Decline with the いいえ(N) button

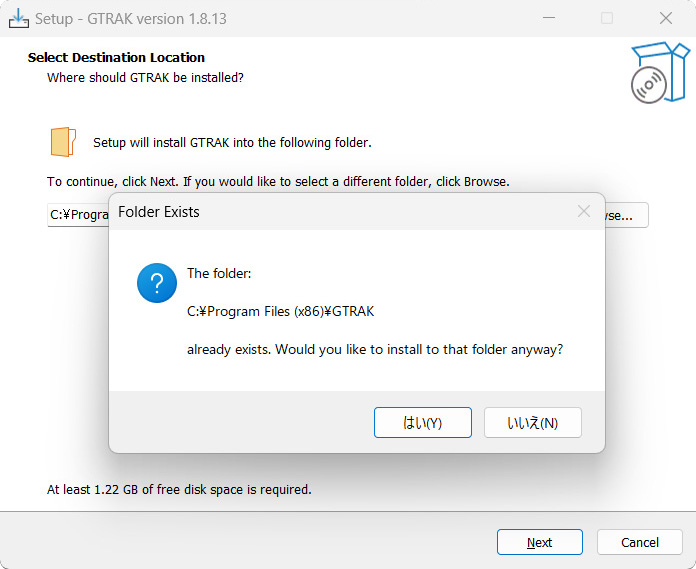pos(533,423)
